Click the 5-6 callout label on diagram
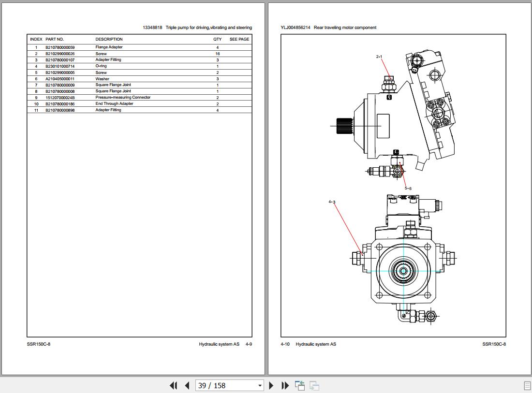This screenshot has width=532, height=393. [x=408, y=188]
